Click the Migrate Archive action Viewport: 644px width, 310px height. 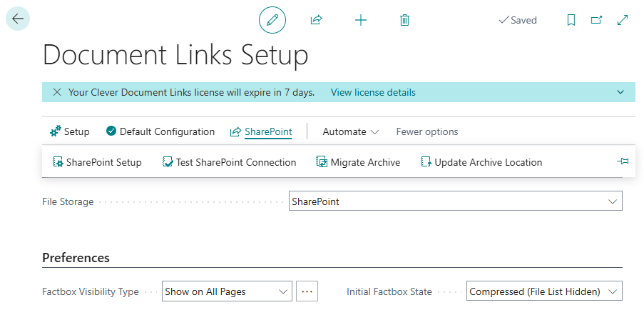point(358,162)
